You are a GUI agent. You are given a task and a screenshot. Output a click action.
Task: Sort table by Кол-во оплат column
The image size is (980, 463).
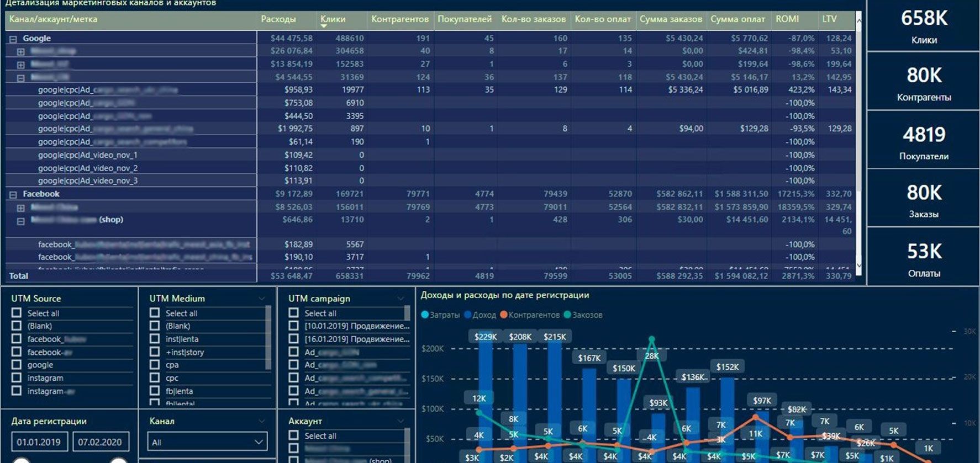click(603, 19)
